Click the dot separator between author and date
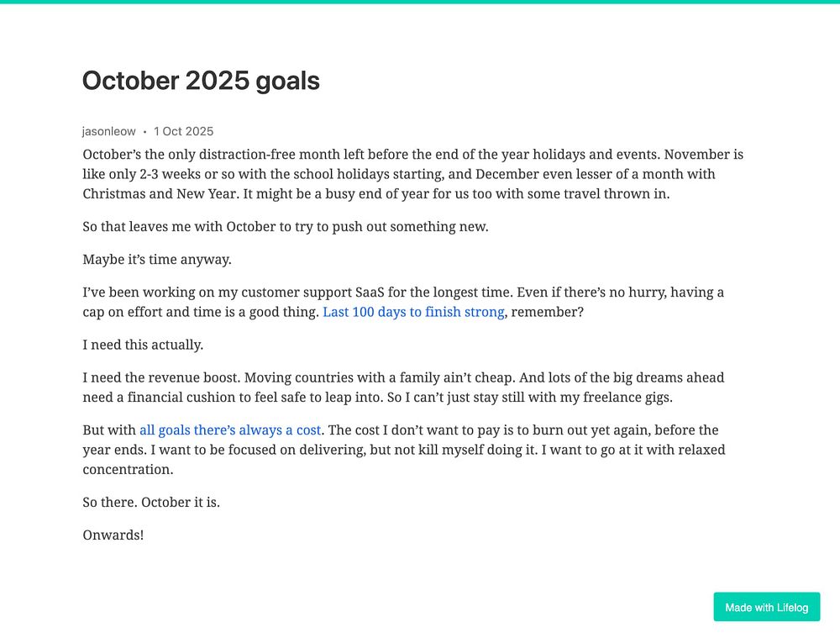Screen dimensions: 840x638 pyautogui.click(x=144, y=132)
